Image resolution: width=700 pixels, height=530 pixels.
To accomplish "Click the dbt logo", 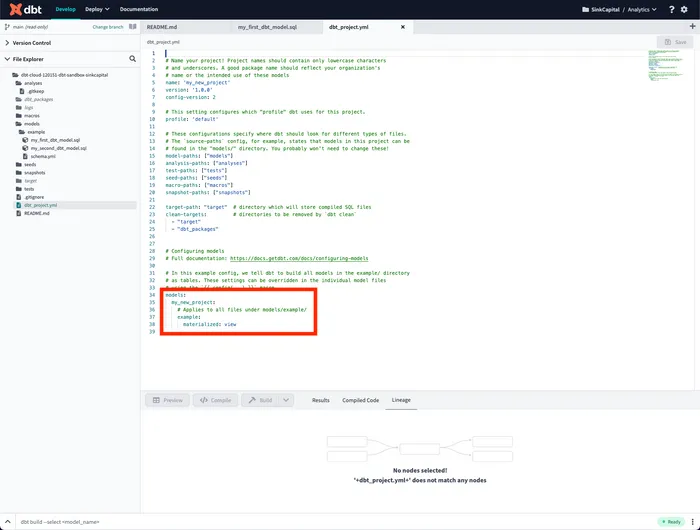I will [25, 9].
